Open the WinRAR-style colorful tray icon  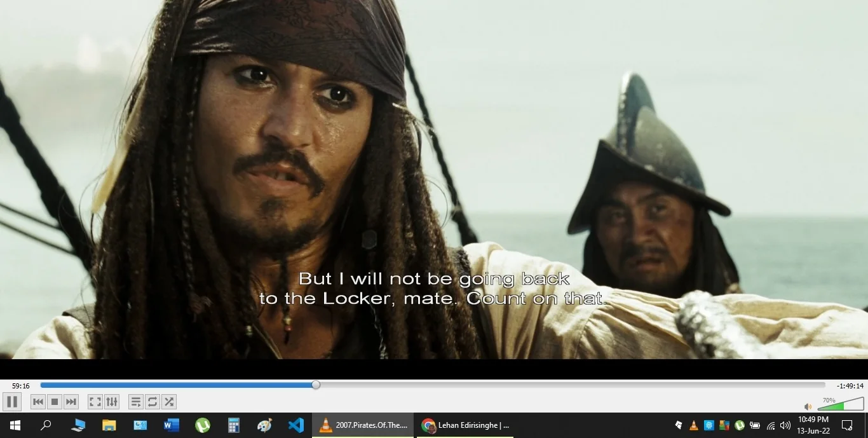pyautogui.click(x=724, y=425)
